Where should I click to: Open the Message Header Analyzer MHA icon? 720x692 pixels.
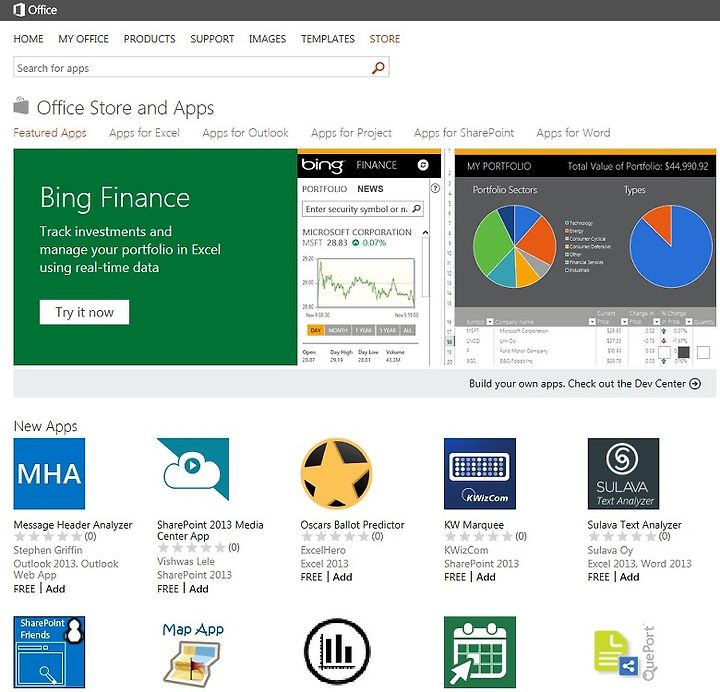click(x=49, y=473)
